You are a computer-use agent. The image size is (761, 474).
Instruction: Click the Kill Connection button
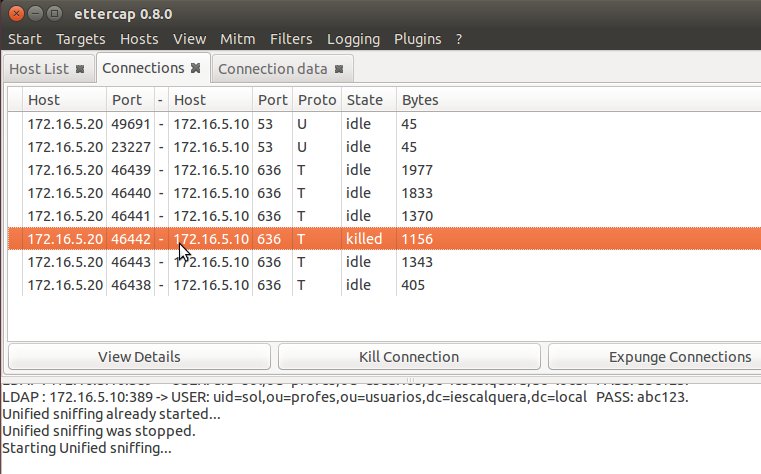click(x=409, y=357)
